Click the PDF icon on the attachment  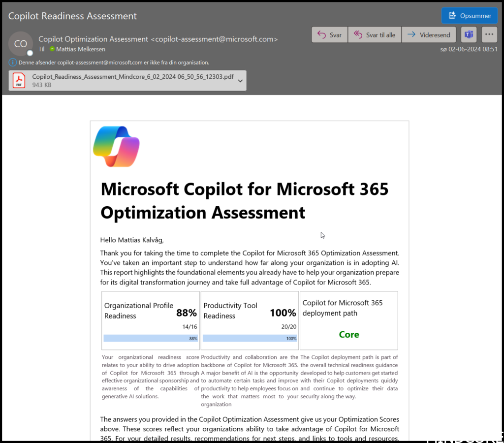pos(19,81)
